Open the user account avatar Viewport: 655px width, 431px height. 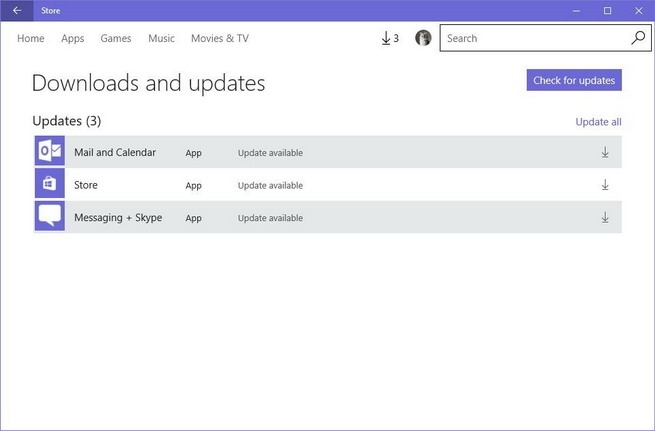tap(423, 38)
